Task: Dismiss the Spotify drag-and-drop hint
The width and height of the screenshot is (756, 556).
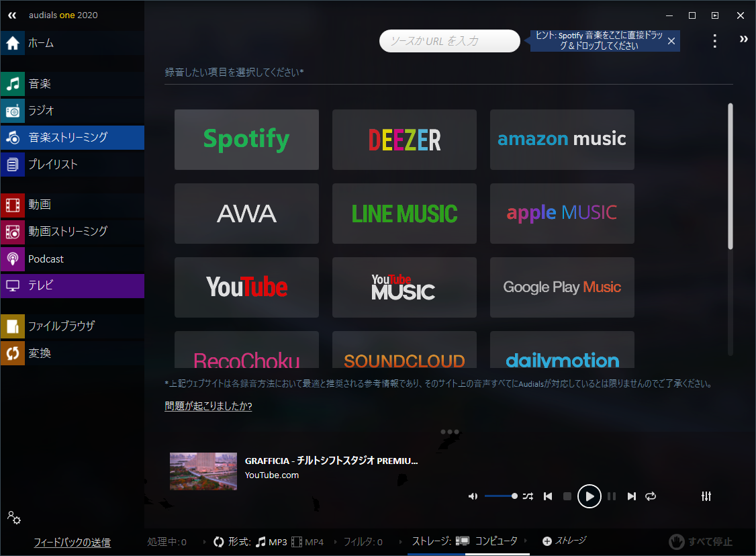Action: 671,41
